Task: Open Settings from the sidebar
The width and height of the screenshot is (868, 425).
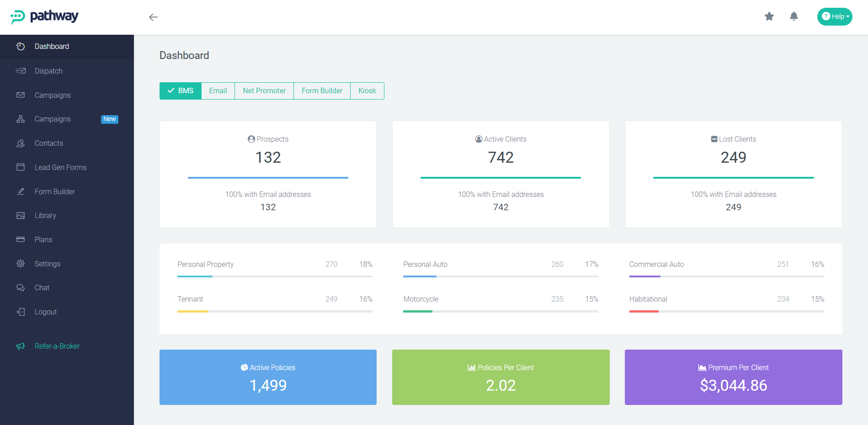Action: point(21,264)
